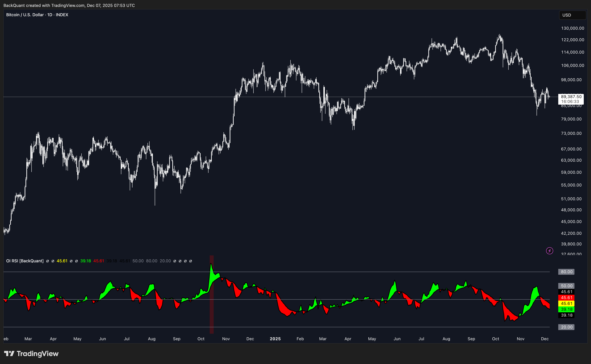591x364 pixels.
Task: Click the yellow 45.61 value in indicator legend
Action: (62, 261)
